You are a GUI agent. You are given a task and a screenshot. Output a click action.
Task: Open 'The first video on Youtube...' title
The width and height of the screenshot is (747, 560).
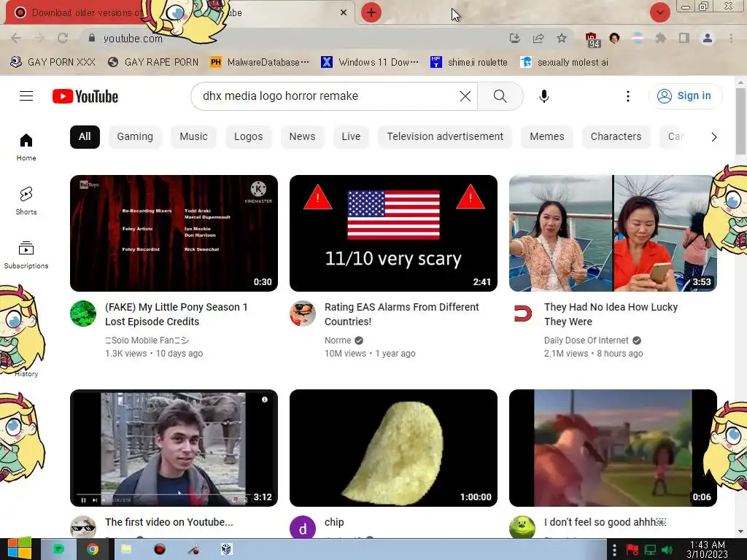(169, 522)
